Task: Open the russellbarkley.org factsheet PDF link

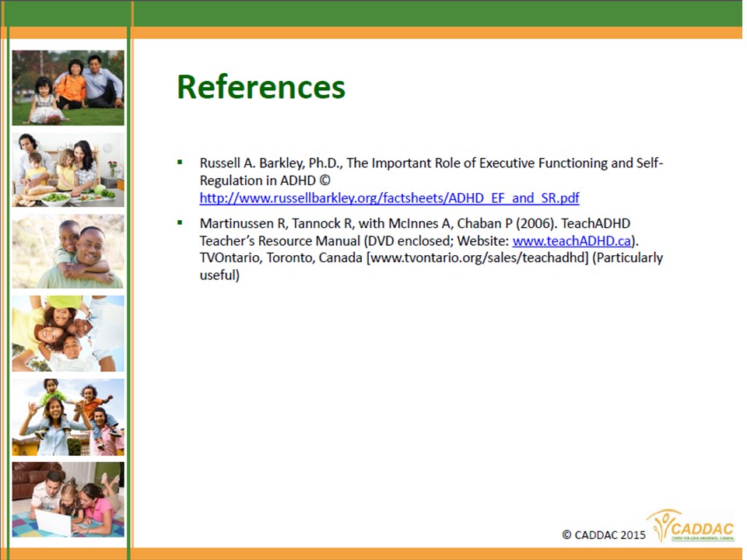Action: coord(389,198)
